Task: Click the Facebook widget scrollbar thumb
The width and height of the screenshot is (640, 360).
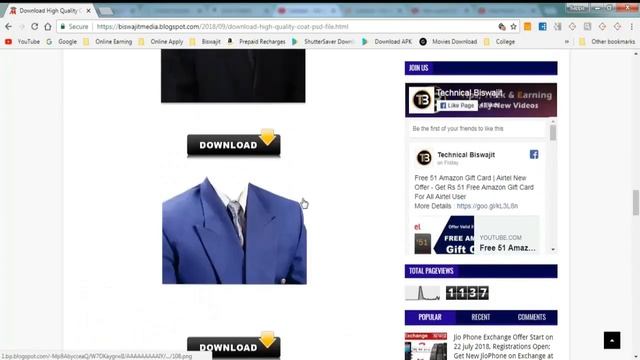Action: (553, 133)
